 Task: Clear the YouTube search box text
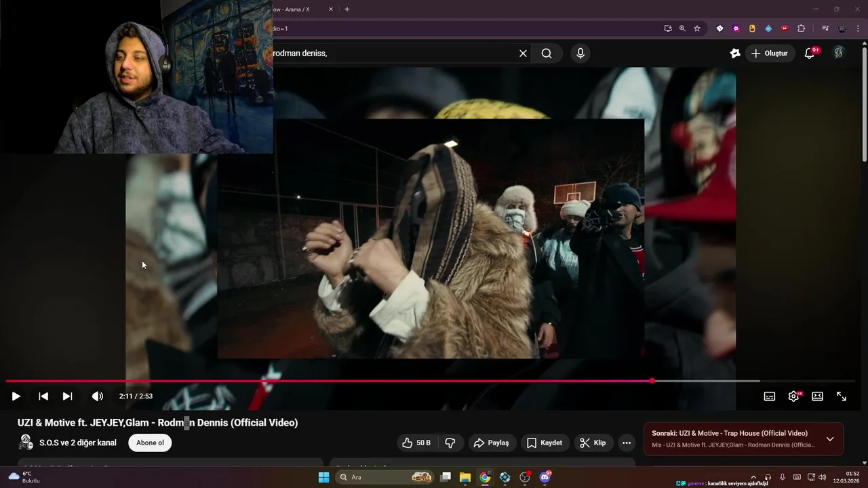523,54
